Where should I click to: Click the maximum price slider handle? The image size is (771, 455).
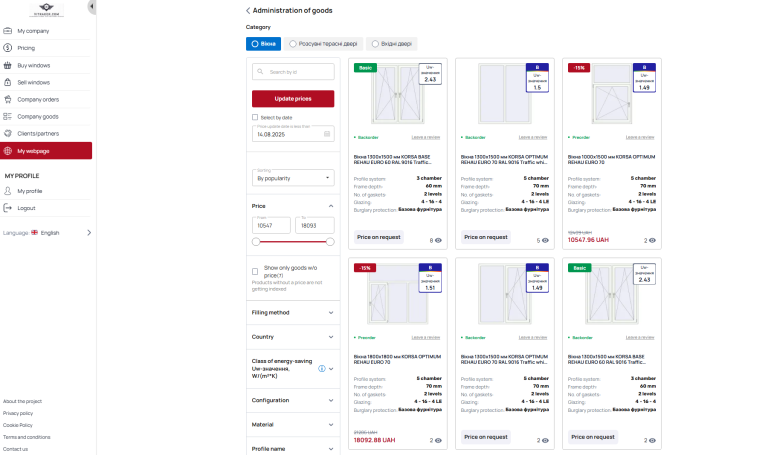330,242
